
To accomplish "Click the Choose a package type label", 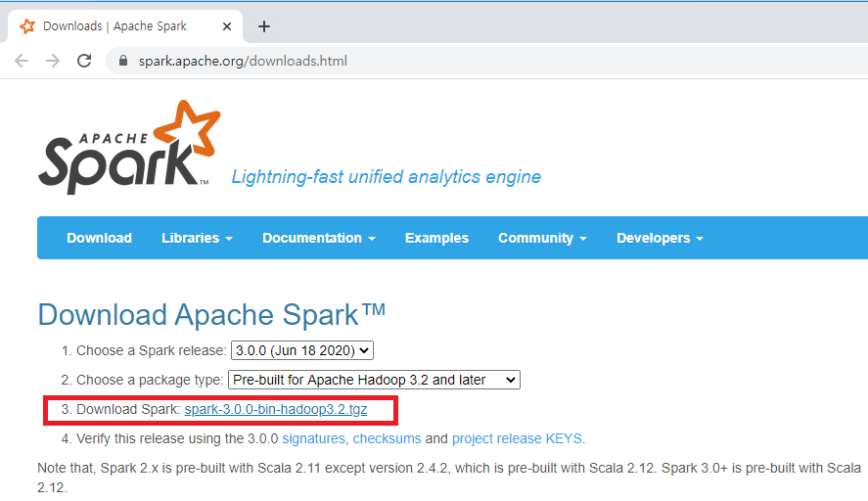I will coord(150,380).
